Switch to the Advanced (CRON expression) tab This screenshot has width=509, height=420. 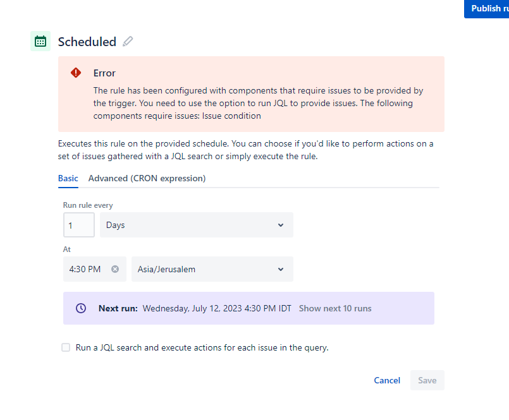(x=147, y=178)
